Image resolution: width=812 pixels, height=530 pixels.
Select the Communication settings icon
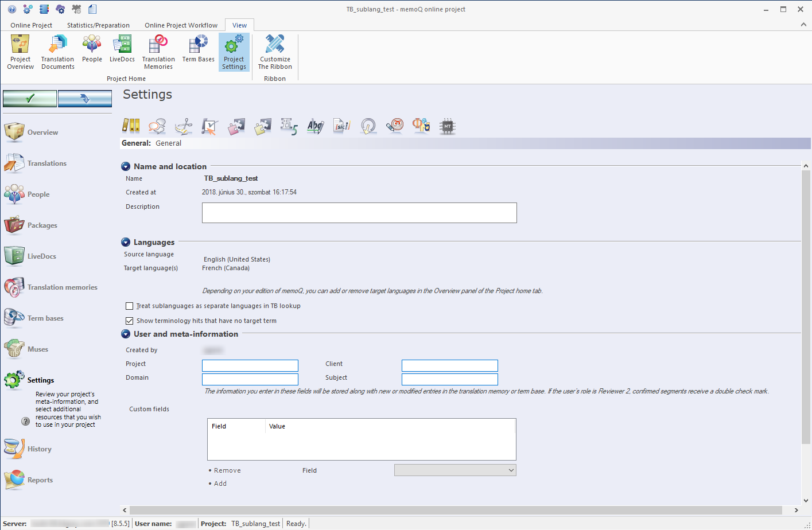(x=157, y=126)
